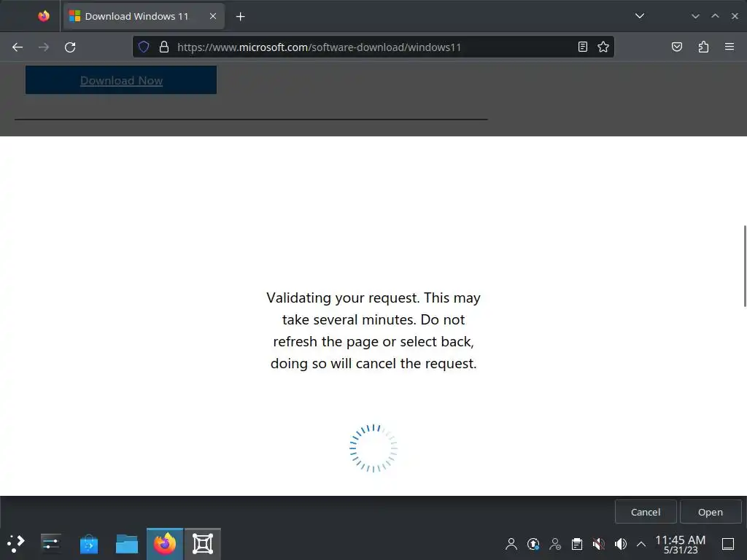Go forward one page
The height and width of the screenshot is (560, 747).
[44, 47]
